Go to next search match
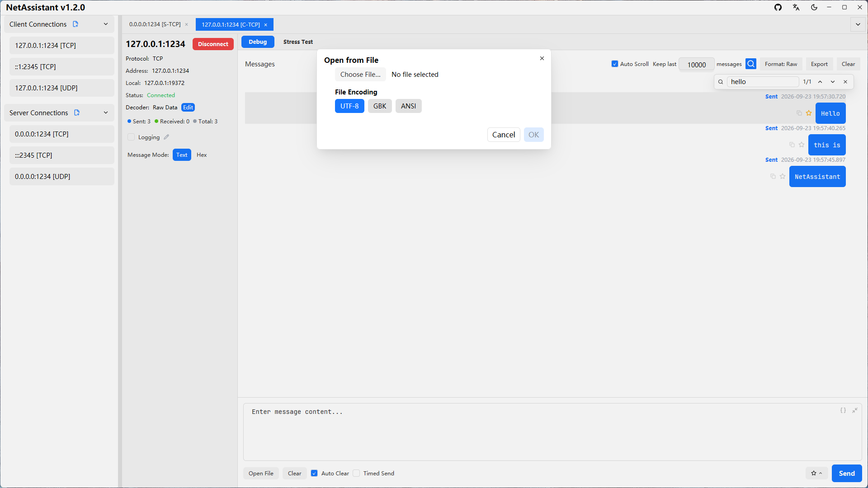The image size is (868, 488). pos(833,82)
